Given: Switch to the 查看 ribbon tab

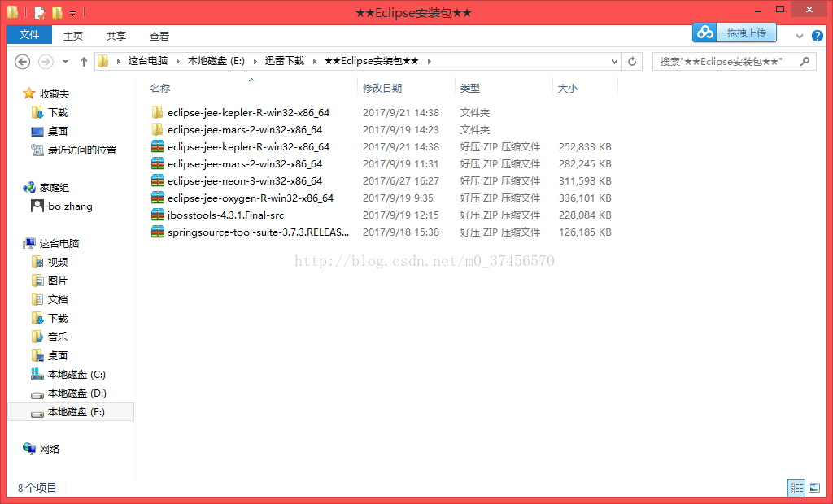Looking at the screenshot, I should pyautogui.click(x=159, y=36).
